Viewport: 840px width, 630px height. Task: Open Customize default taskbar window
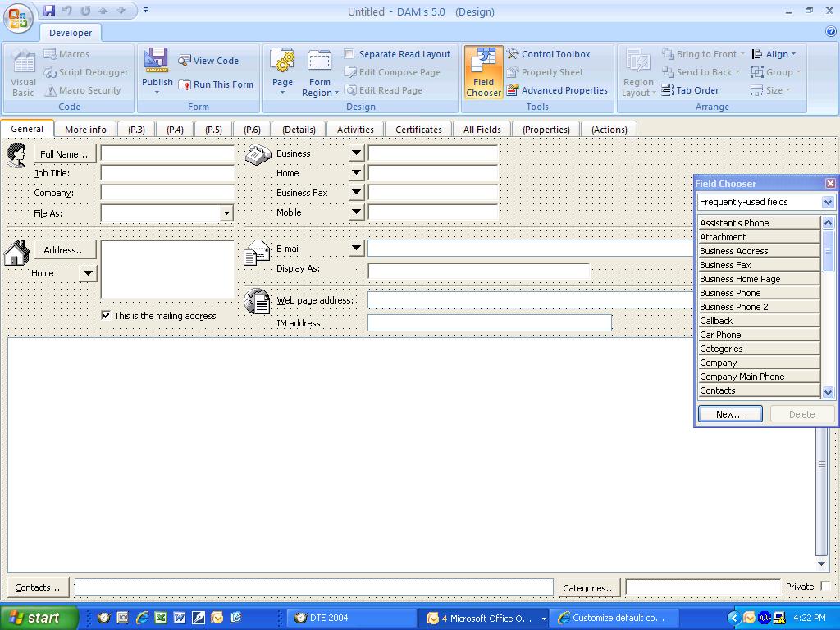(614, 618)
